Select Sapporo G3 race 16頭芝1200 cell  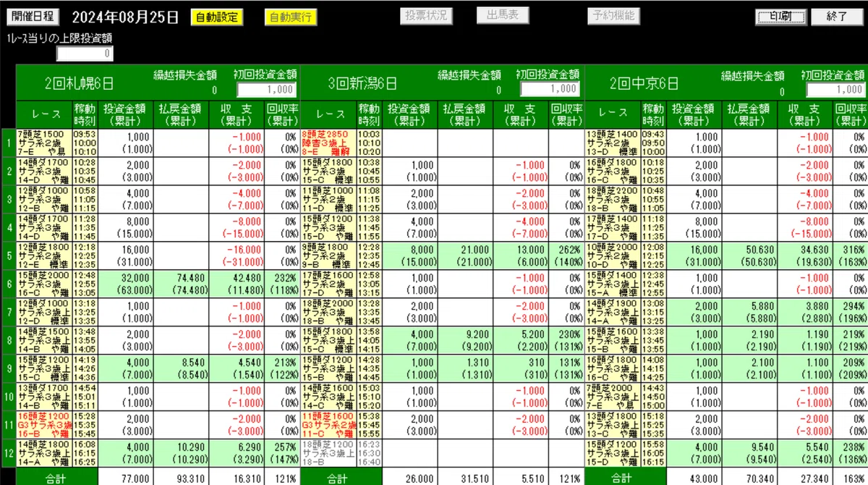pyautogui.click(x=43, y=426)
